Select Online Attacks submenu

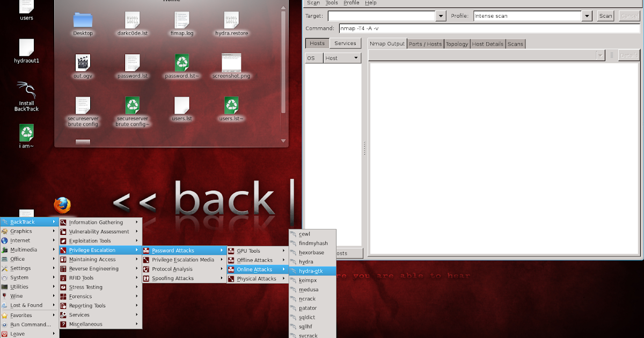point(258,269)
